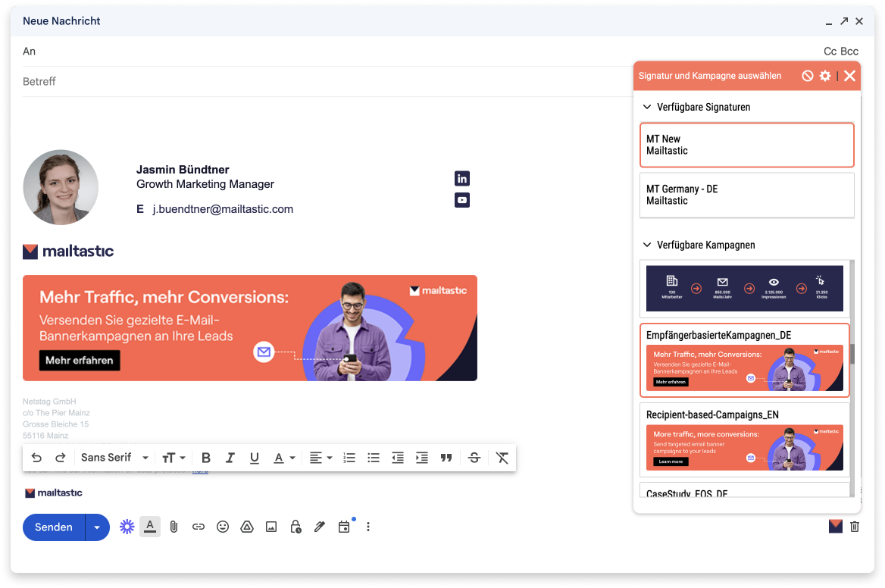
Task: Select the MT Germany - DE signature
Action: [746, 195]
